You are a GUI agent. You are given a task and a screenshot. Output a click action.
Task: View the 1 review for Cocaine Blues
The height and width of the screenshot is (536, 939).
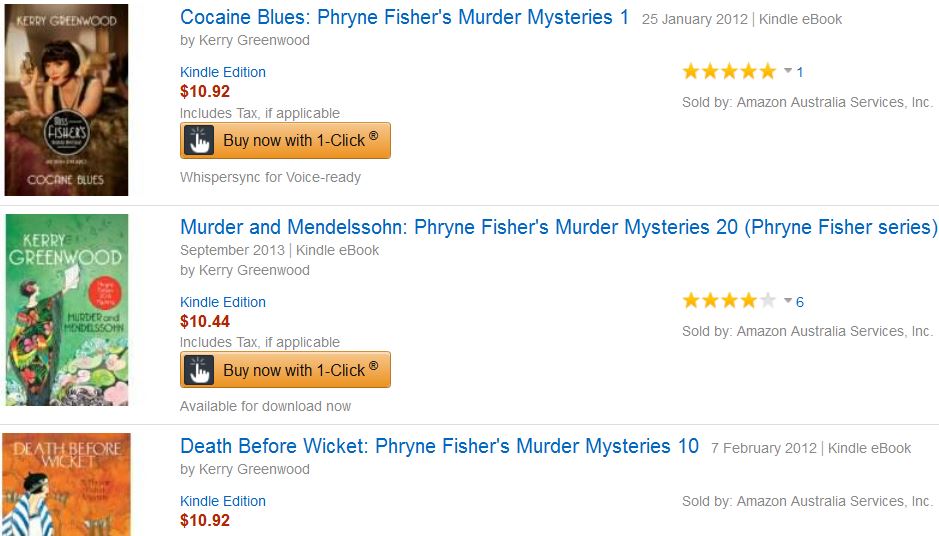coord(800,72)
